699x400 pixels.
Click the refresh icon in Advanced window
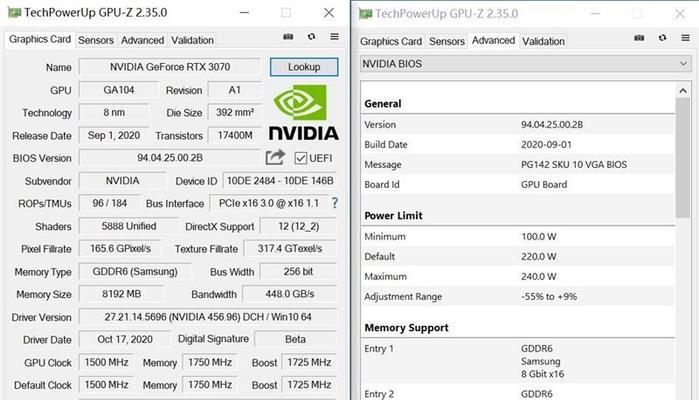(x=662, y=38)
